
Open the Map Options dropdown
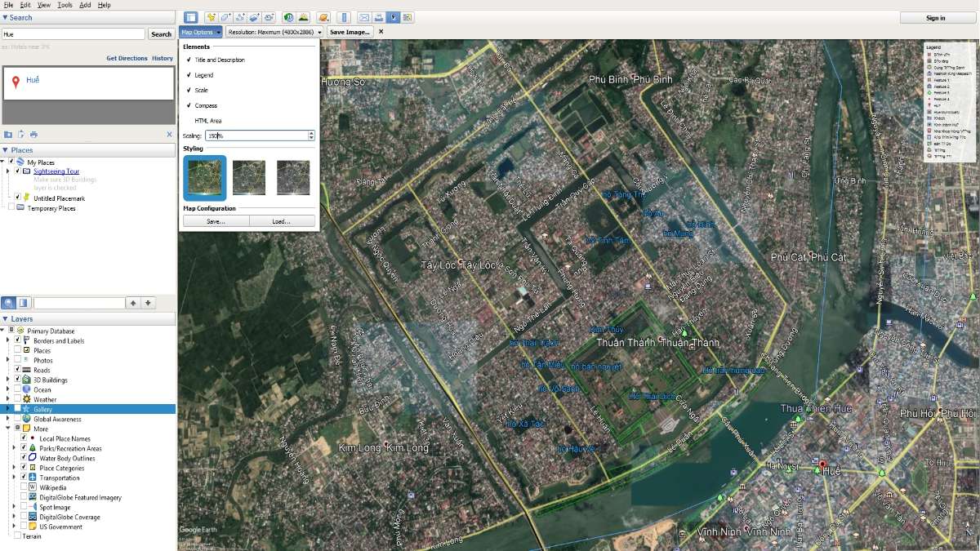pyautogui.click(x=199, y=32)
